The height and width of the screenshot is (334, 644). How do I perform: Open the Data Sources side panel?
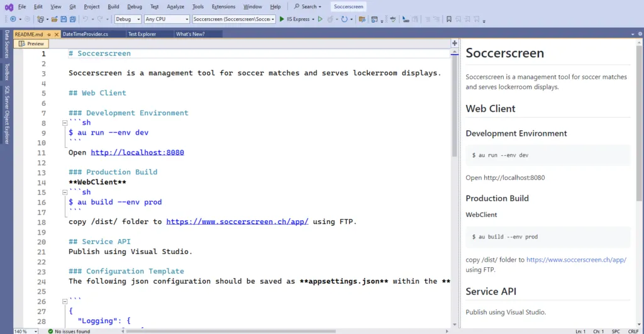7,44
